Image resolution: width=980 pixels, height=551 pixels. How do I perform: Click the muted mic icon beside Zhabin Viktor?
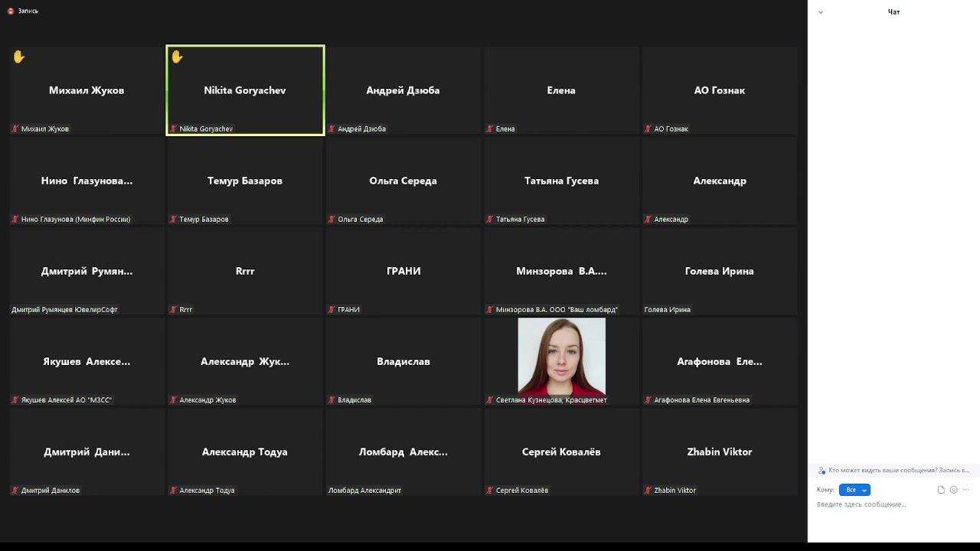[x=648, y=490]
